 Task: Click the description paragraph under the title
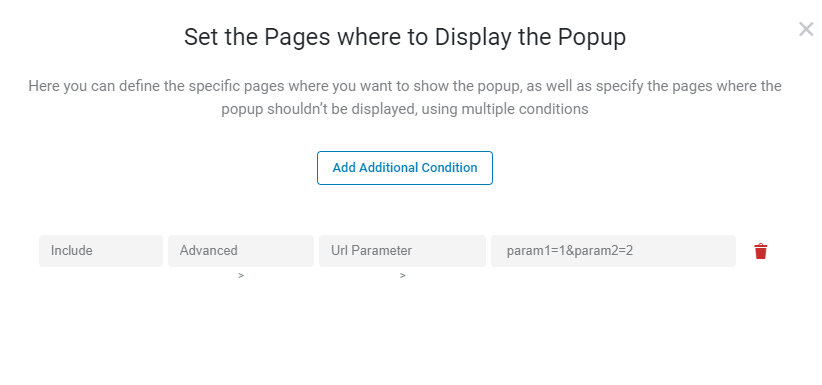tap(405, 98)
